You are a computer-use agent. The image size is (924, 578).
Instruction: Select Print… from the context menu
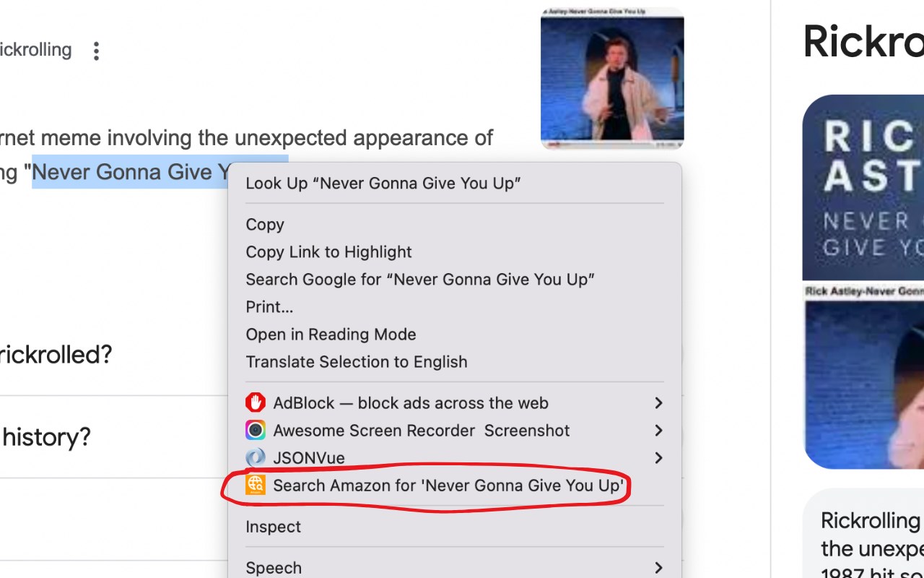(x=269, y=307)
